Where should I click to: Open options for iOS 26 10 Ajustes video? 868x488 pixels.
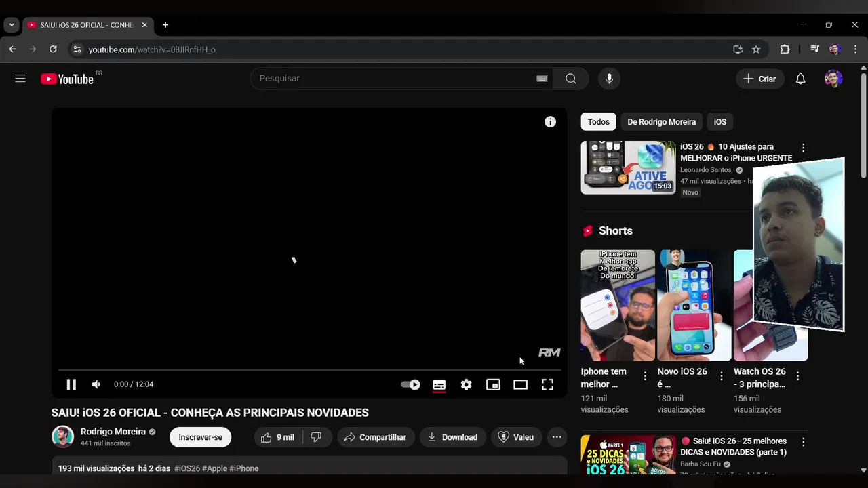pos(803,148)
